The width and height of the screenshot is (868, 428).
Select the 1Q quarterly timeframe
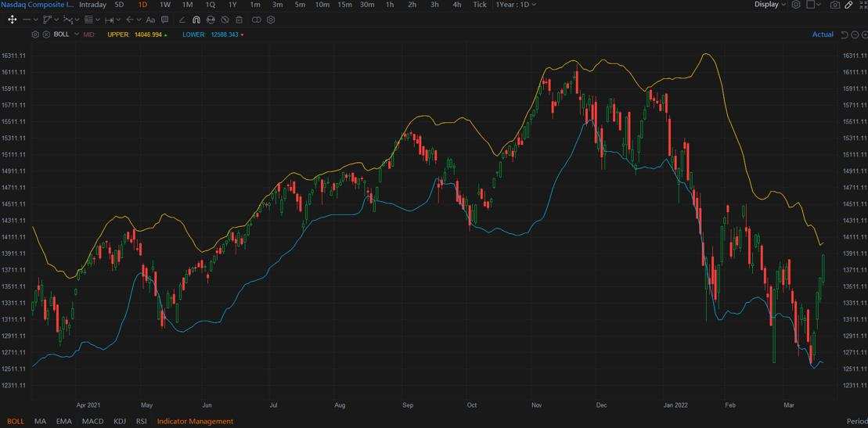210,5
